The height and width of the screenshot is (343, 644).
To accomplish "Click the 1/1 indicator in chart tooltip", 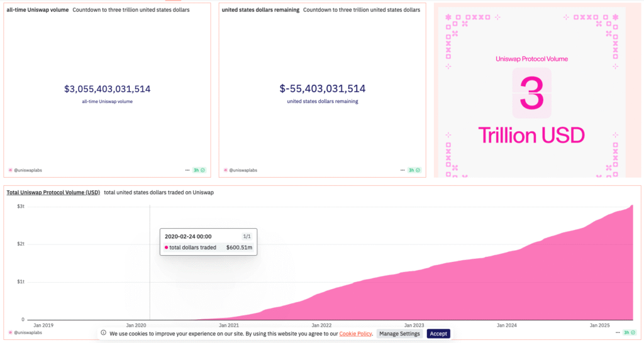I will coord(247,236).
